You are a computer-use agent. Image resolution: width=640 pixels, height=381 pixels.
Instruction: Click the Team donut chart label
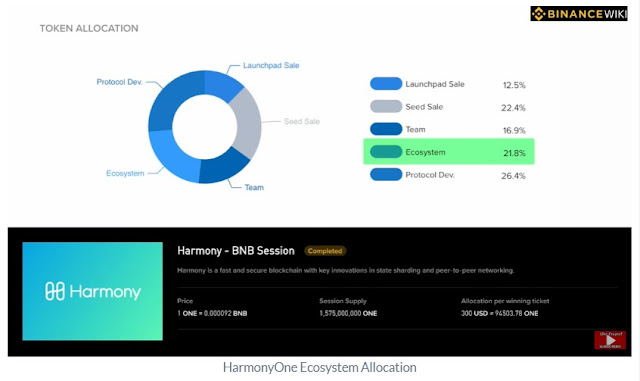coord(254,187)
